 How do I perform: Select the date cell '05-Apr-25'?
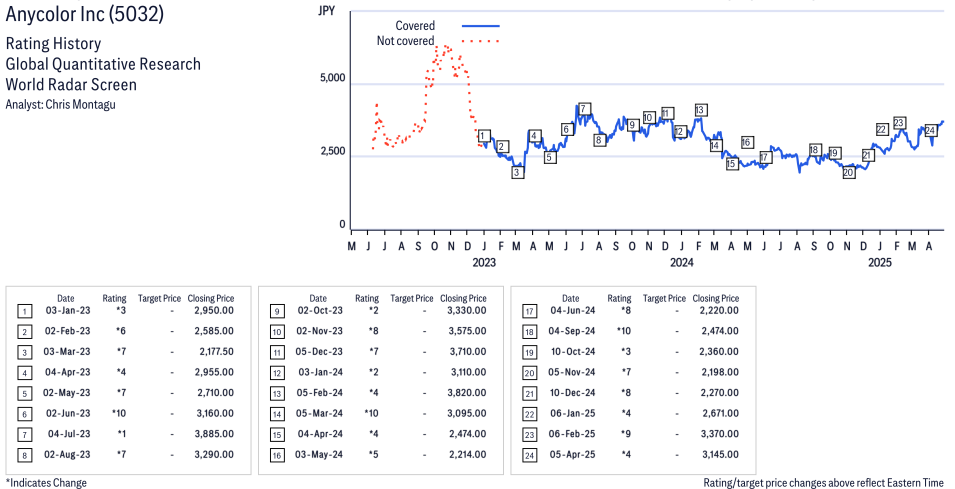pyautogui.click(x=573, y=454)
